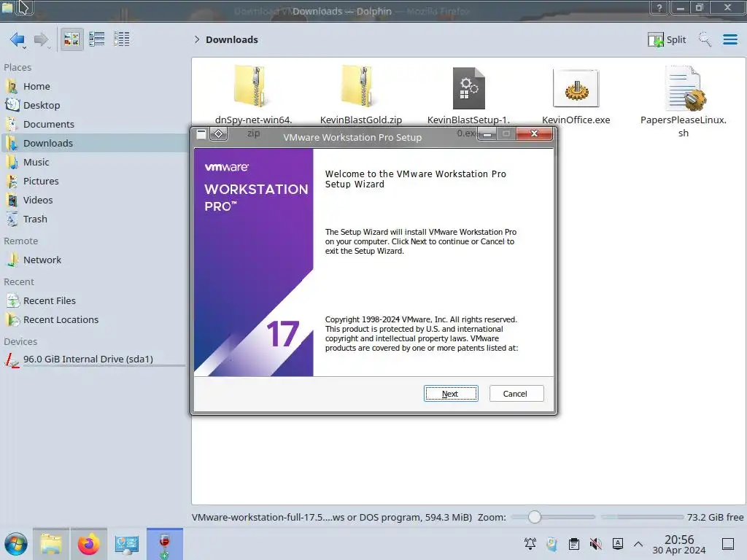The width and height of the screenshot is (747, 560).
Task: Open clipboard tray icon
Action: click(x=574, y=544)
